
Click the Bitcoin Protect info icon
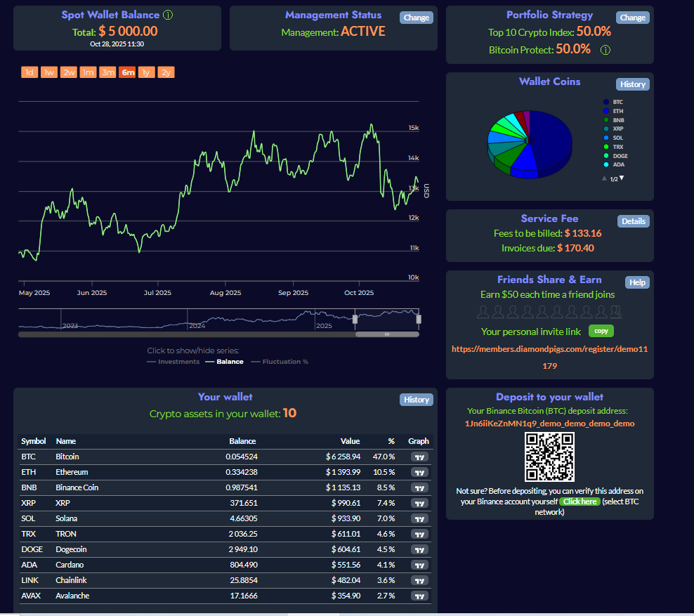point(605,49)
